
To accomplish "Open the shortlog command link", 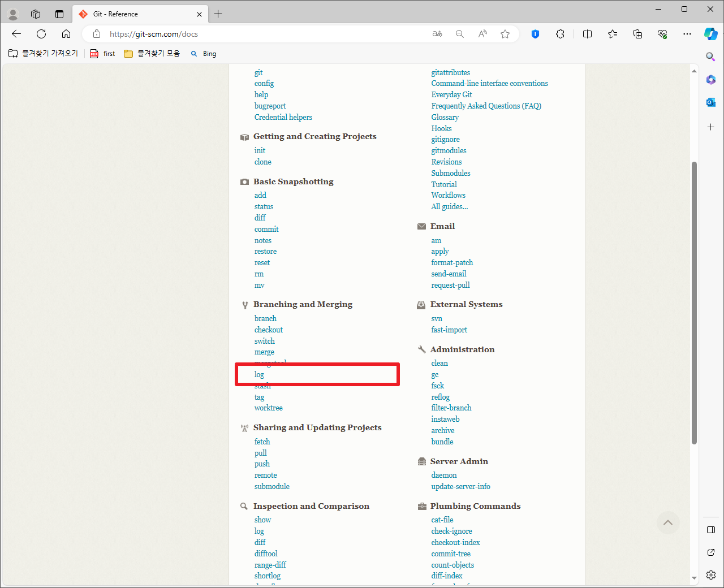I will 267,576.
